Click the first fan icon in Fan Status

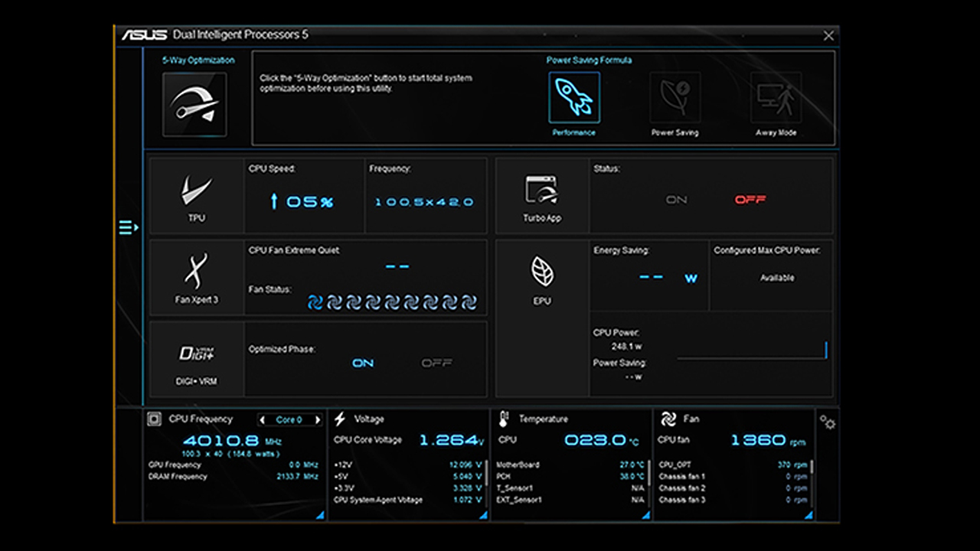click(315, 302)
